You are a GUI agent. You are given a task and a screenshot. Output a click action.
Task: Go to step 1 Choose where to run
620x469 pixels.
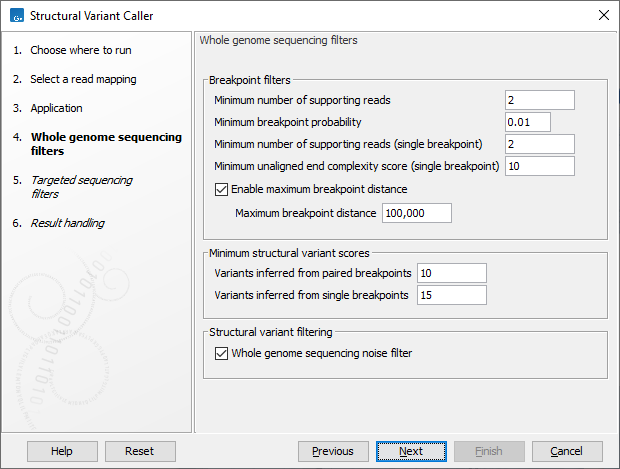pos(80,50)
